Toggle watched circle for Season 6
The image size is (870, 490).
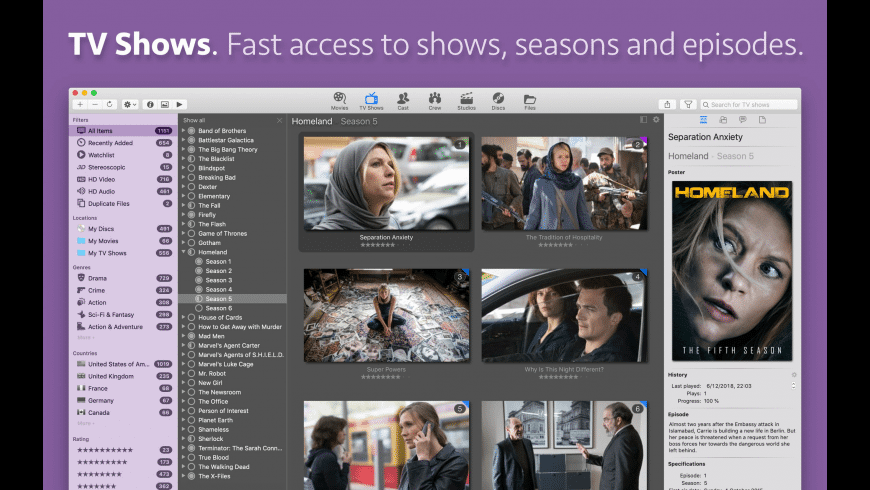click(x=198, y=308)
